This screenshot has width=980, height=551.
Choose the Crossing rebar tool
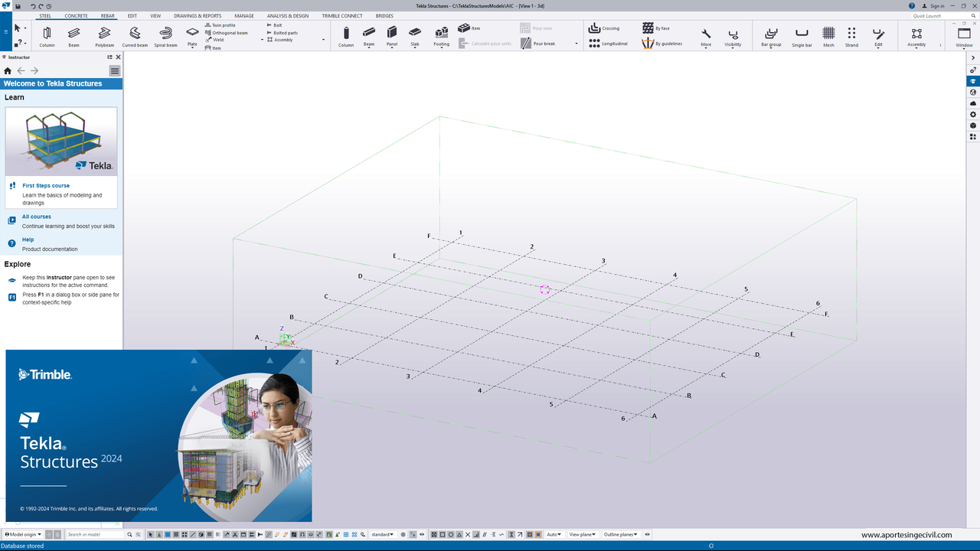[604, 28]
